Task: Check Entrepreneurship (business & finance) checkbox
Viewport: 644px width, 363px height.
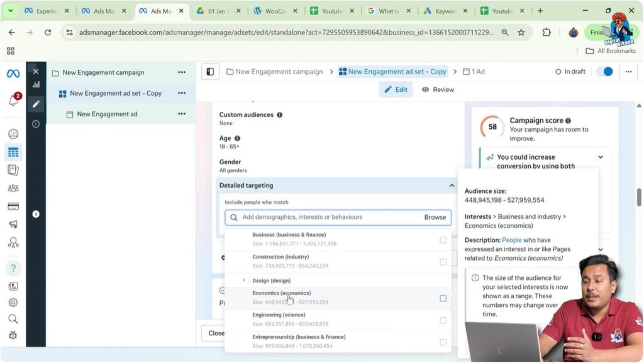Action: [443, 342]
